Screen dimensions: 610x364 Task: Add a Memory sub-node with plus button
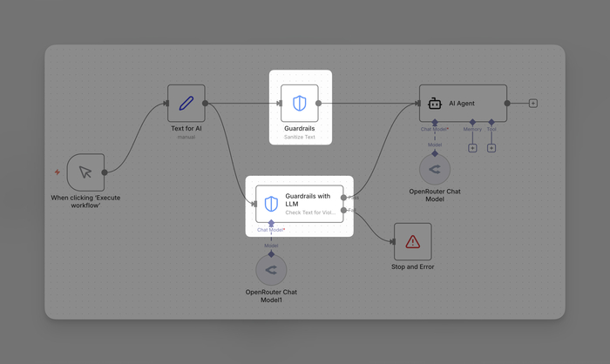[472, 147]
